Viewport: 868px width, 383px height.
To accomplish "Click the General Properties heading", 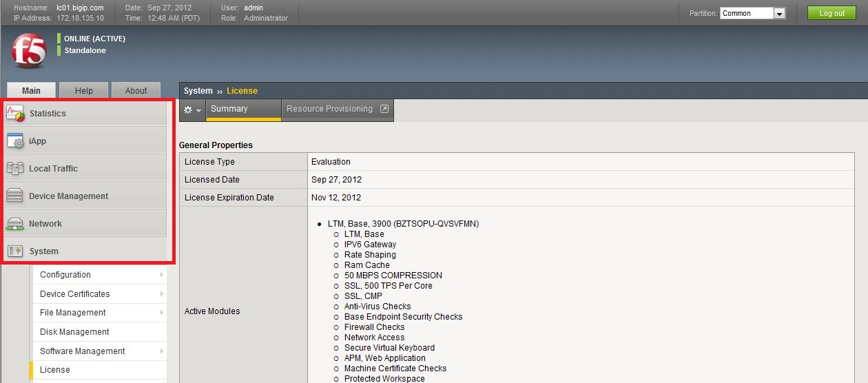I will (x=216, y=145).
